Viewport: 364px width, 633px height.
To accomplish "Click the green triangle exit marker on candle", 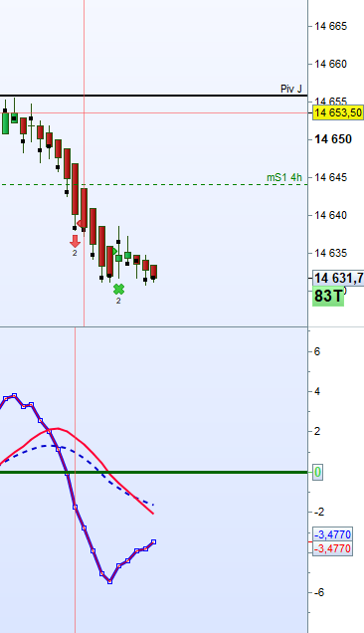I will [x=114, y=252].
